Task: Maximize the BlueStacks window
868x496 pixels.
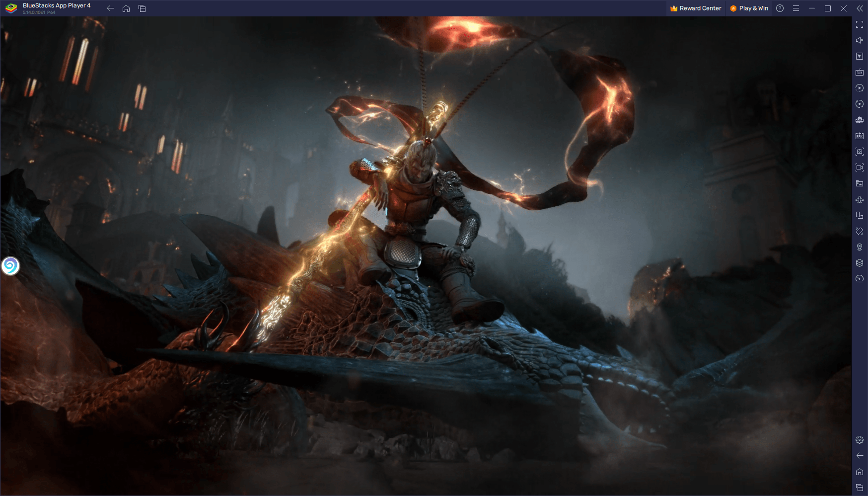Action: (x=828, y=8)
